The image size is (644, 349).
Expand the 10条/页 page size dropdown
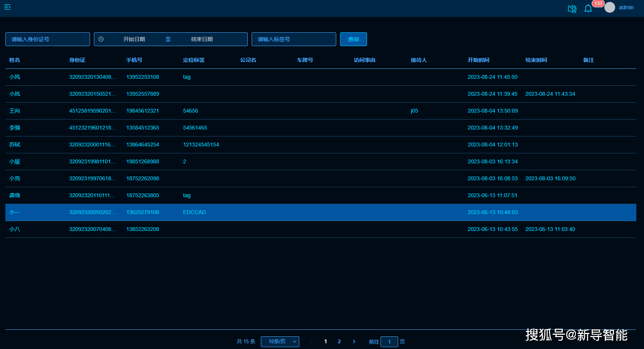[x=280, y=341]
